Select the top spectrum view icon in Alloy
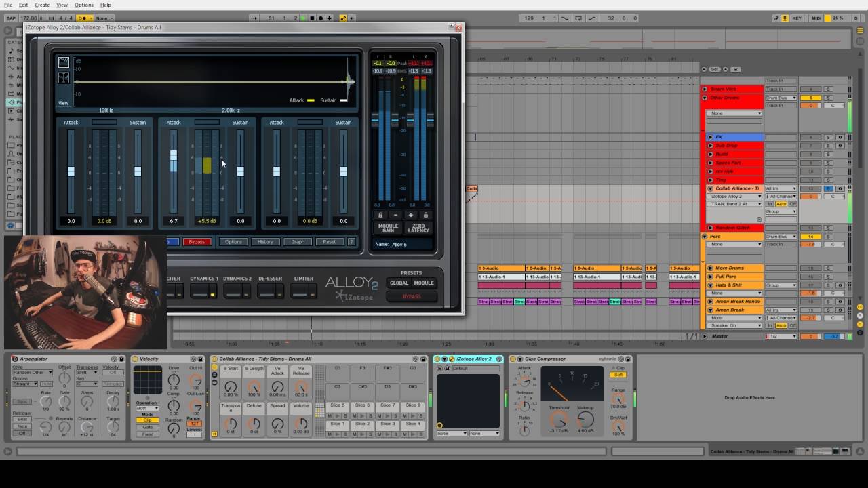 click(63, 62)
